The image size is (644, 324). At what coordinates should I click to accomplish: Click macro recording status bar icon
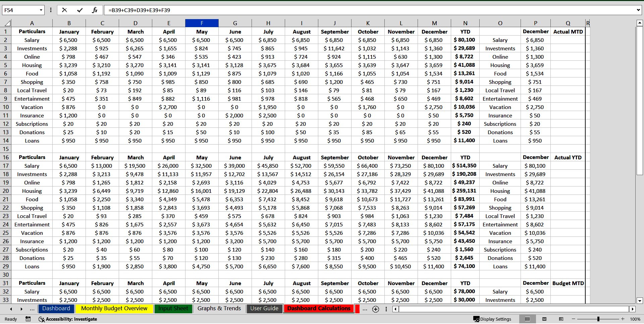pos(28,319)
